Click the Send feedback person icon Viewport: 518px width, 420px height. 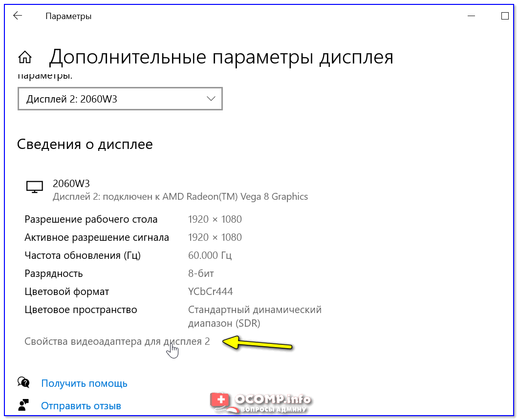tap(23, 405)
